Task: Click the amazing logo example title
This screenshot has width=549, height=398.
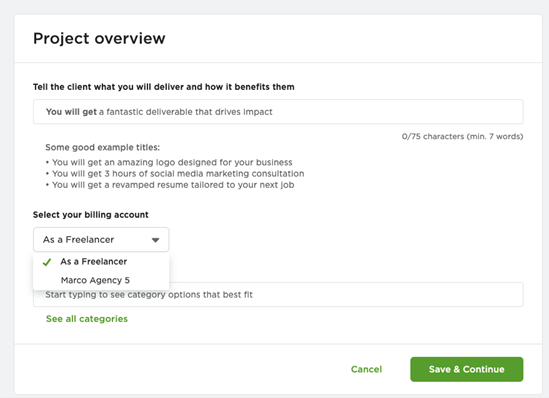Action: (172, 162)
